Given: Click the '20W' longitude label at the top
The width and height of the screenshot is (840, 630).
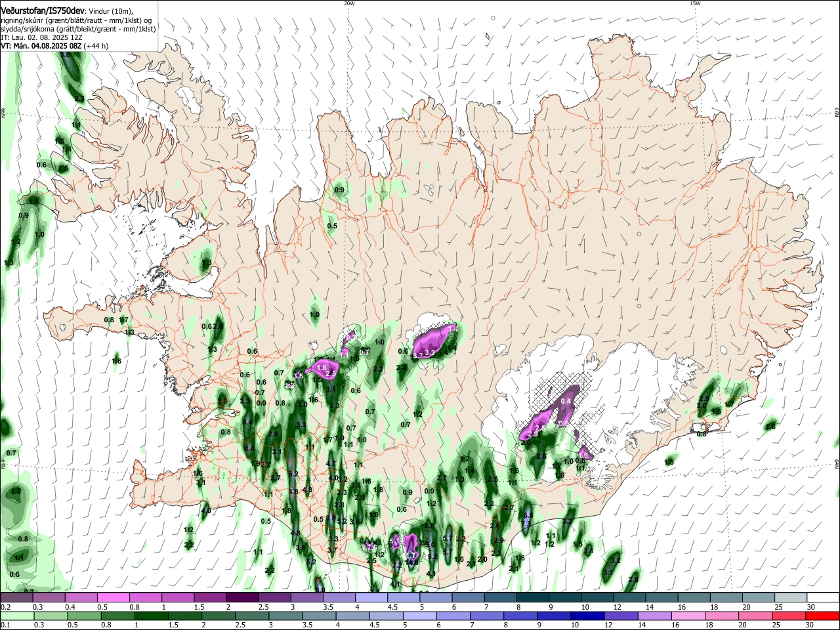Looking at the screenshot, I should pyautogui.click(x=349, y=3).
